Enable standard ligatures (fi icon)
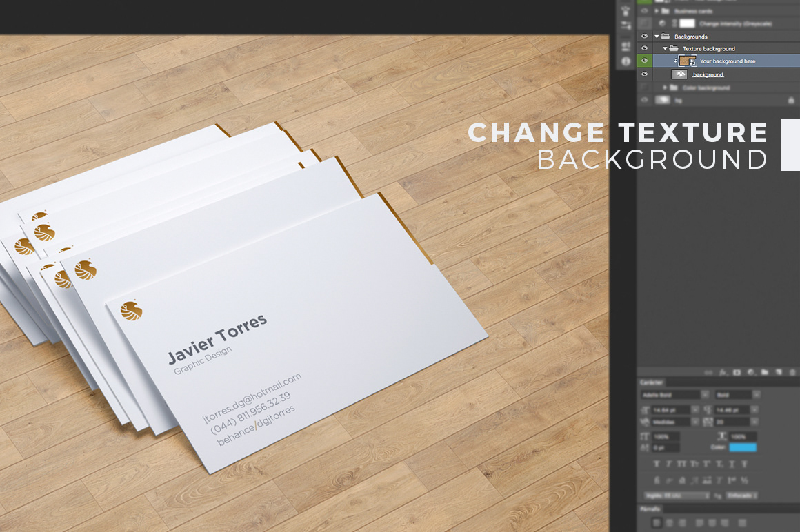800x532 pixels. click(657, 480)
